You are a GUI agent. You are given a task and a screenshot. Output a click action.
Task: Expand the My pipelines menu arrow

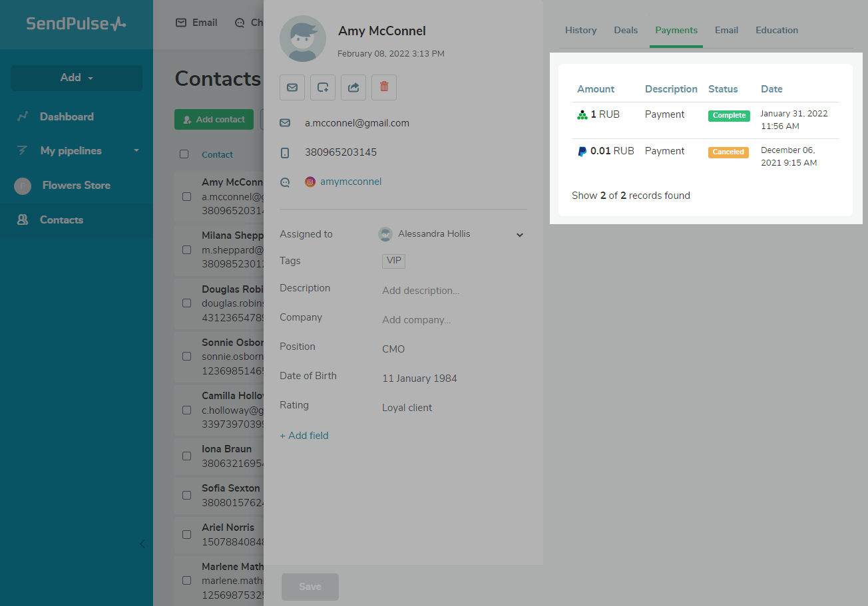(x=136, y=151)
